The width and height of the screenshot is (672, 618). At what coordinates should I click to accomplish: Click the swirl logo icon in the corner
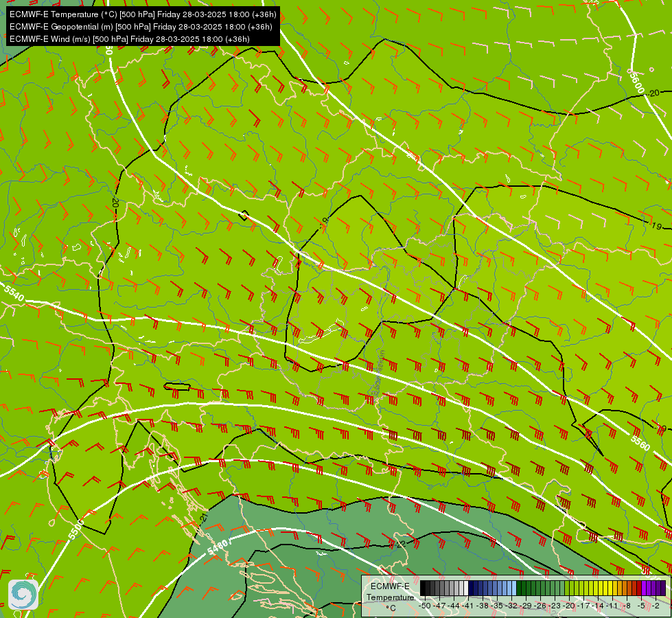point(23,595)
